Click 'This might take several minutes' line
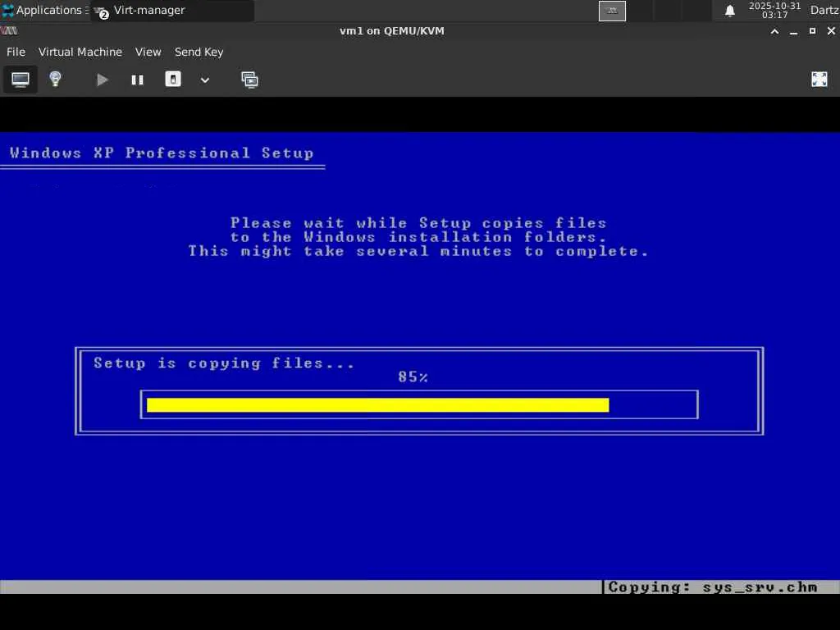Screen dimensions: 840x630 418,251
